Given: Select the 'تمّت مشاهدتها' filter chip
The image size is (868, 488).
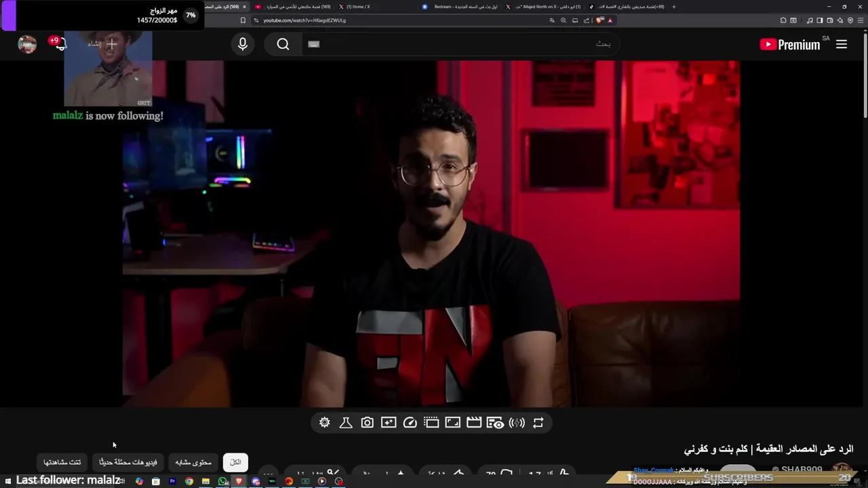Looking at the screenshot, I should pyautogui.click(x=62, y=462).
